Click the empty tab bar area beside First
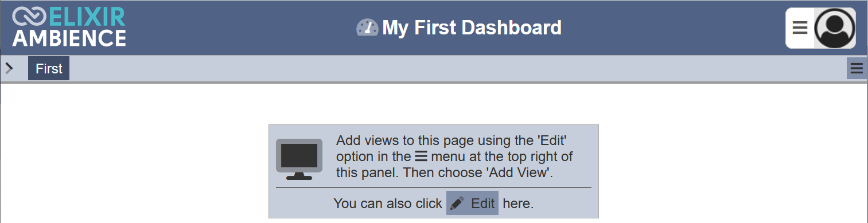 (x=458, y=69)
